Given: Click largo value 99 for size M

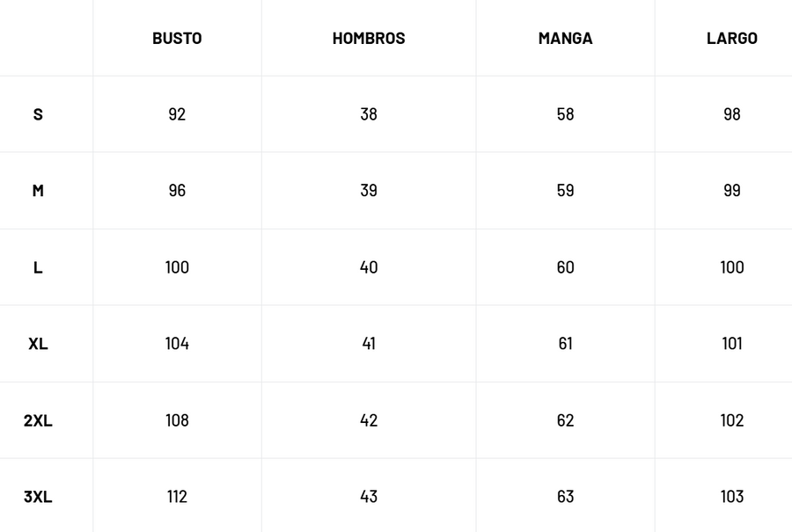Looking at the screenshot, I should click(731, 191).
